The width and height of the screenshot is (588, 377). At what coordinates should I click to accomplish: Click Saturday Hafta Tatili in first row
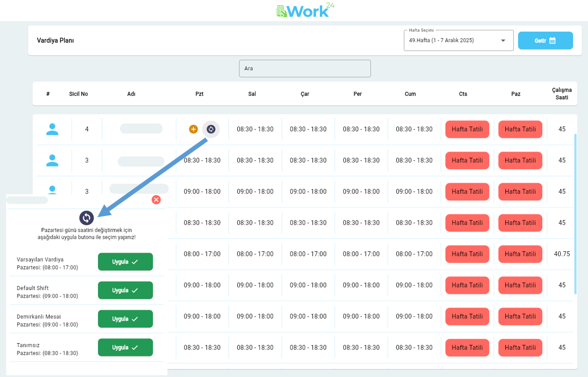tap(467, 129)
